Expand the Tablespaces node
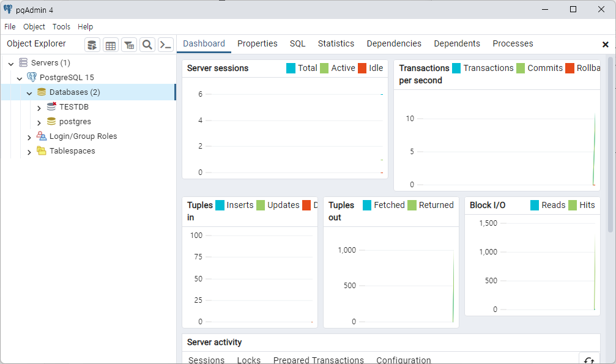The image size is (616, 364). (29, 152)
